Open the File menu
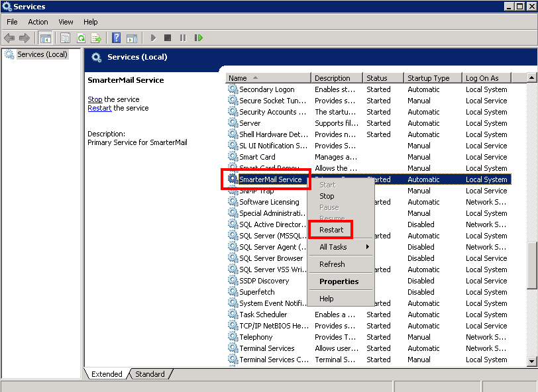 point(12,22)
